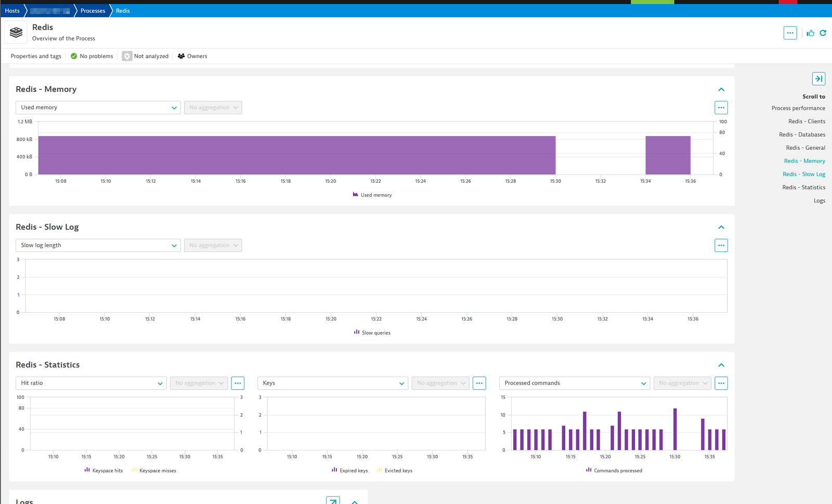Jump to Process performance section

(x=798, y=108)
